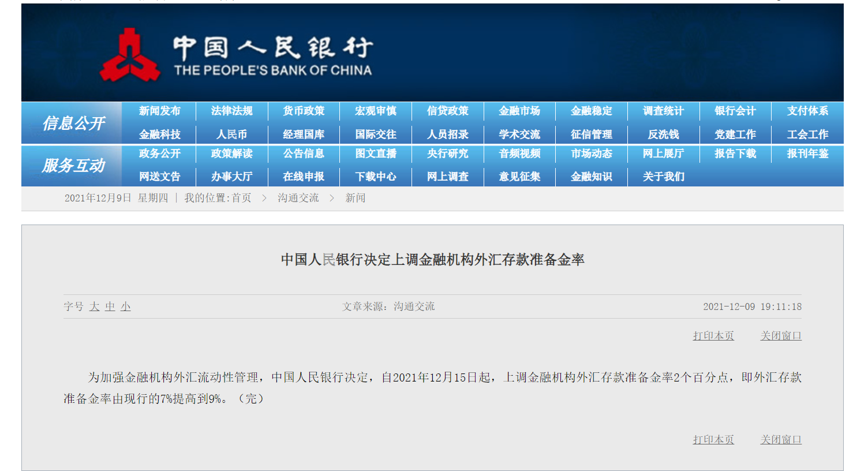Select the 国际交往 menu item
The width and height of the screenshot is (868, 471).
click(376, 134)
